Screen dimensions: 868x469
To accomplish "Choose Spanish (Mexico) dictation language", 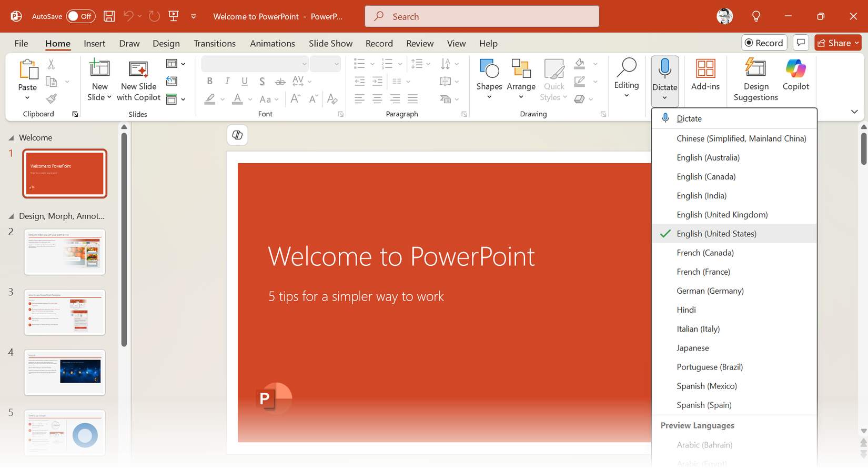I will pos(734,386).
